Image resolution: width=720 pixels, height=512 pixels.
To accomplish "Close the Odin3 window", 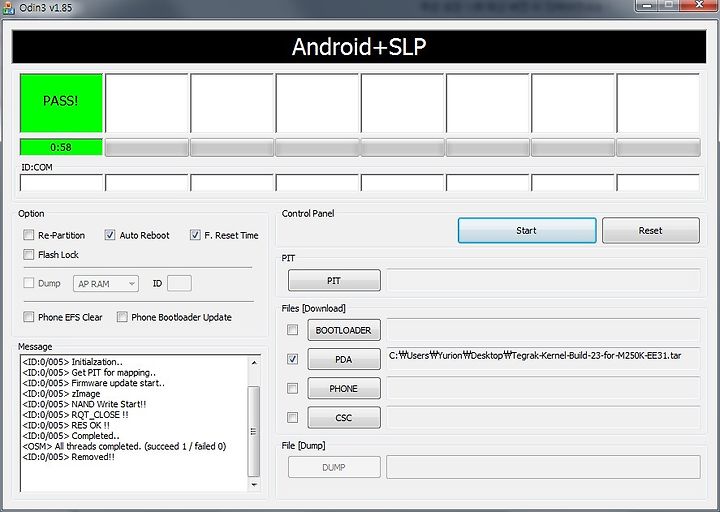I will (698, 5).
